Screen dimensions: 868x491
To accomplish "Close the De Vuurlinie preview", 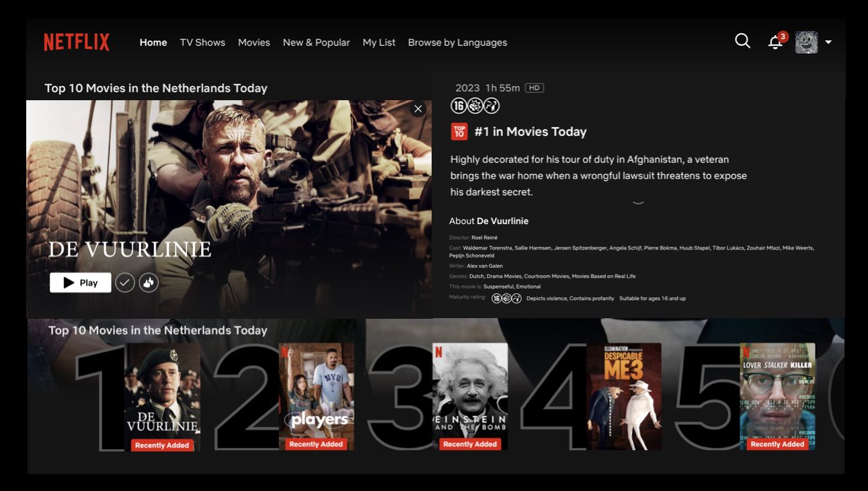I will pyautogui.click(x=418, y=109).
